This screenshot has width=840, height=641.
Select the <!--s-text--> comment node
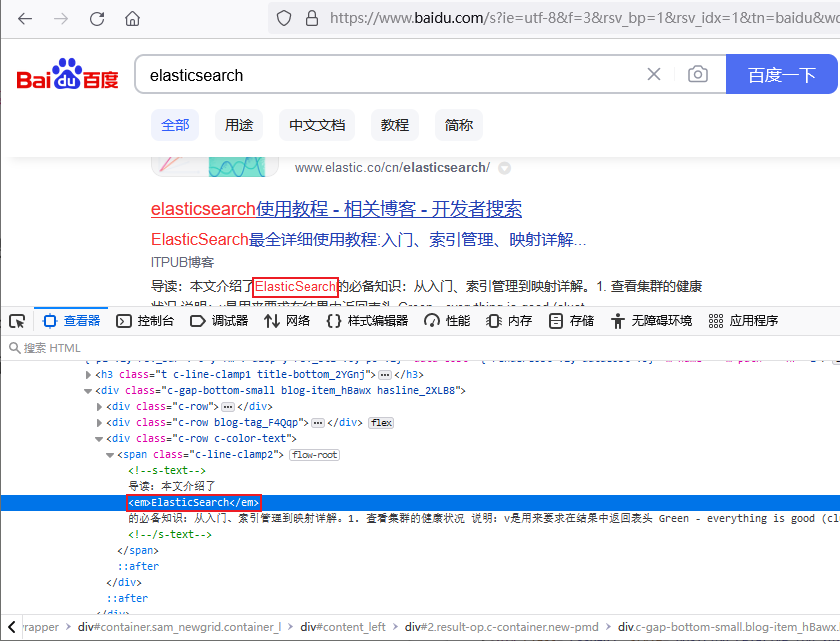point(167,471)
